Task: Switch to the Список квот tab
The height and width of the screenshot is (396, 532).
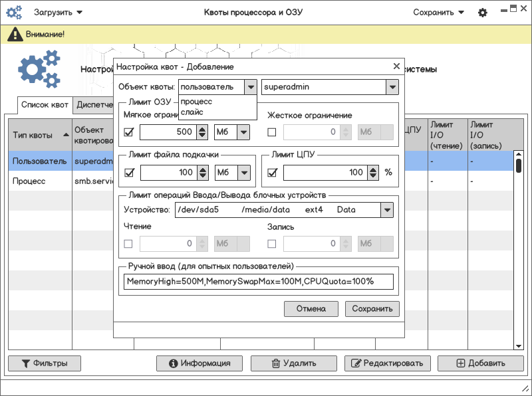Action: pos(45,105)
